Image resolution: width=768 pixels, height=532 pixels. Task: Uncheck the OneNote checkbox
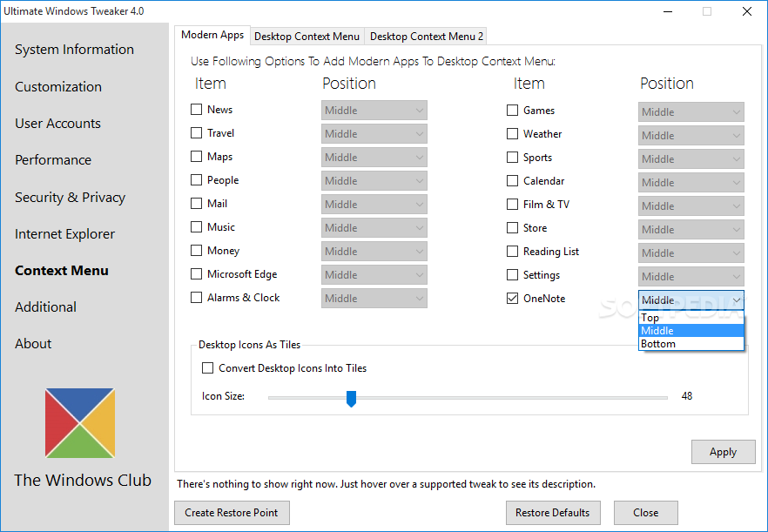click(512, 299)
